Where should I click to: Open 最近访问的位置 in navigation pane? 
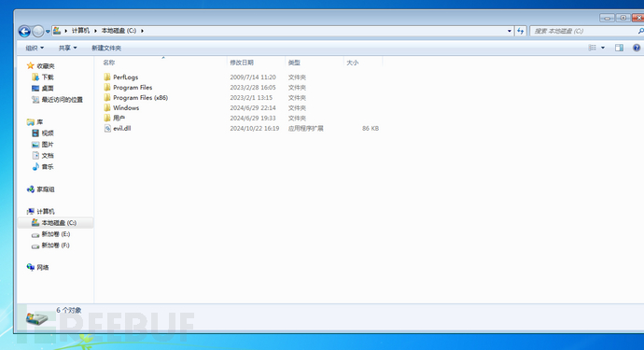point(62,100)
